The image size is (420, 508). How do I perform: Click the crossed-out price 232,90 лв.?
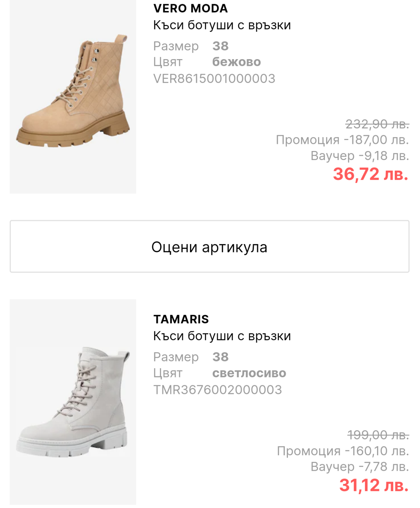377,124
